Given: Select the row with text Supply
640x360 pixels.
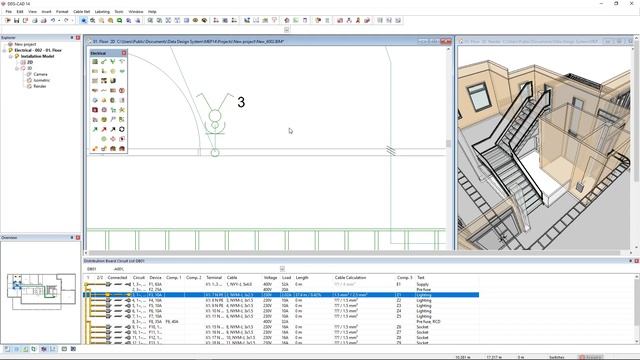Looking at the screenshot, I should pos(281,284).
